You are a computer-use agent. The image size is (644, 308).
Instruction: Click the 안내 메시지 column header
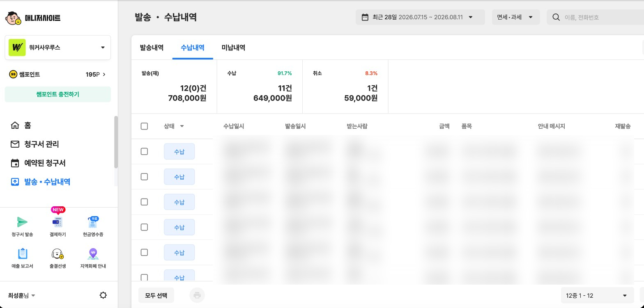pyautogui.click(x=552, y=126)
